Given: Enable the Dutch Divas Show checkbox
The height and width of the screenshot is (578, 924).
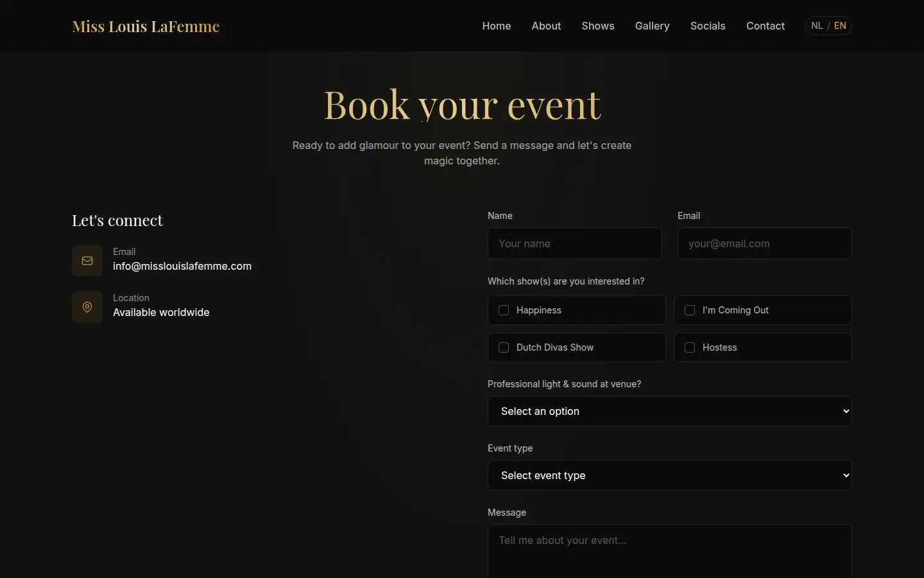Looking at the screenshot, I should [x=504, y=347].
